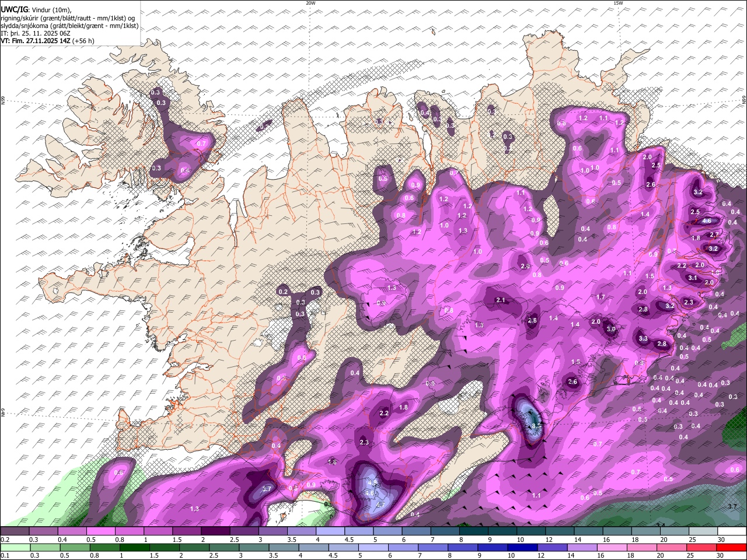The height and width of the screenshot is (560, 747).
Task: Select the valid time 'VT: Fim. 27.11.2025 14Z (+56 h)'
Action: 47,41
